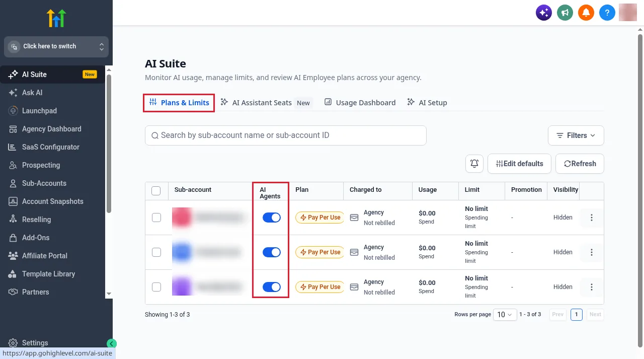
Task: Switch to Usage Dashboard tab
Action: pos(360,103)
